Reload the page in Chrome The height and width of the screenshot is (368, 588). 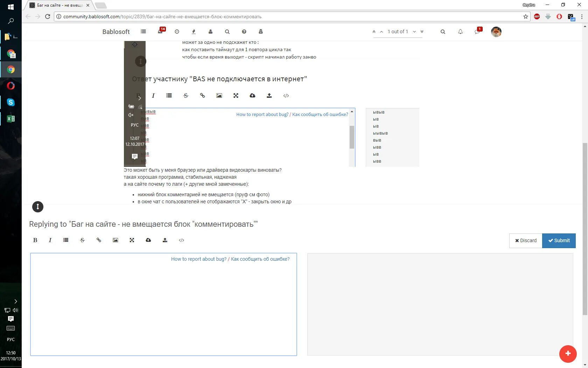(x=48, y=16)
